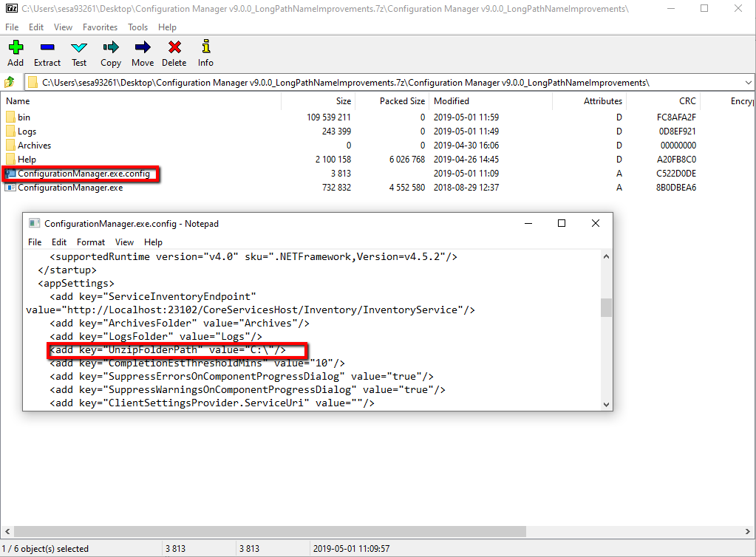756x557 pixels.
Task: Click the 7-Zip title bar app icon
Action: point(12,8)
